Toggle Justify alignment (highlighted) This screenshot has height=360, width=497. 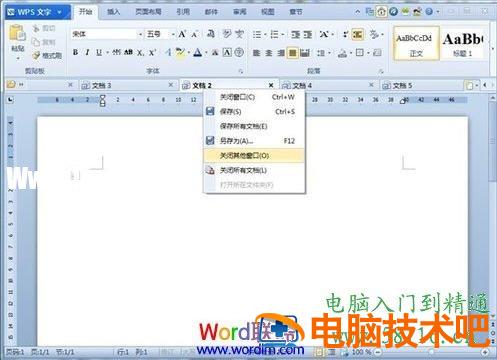coord(293,53)
